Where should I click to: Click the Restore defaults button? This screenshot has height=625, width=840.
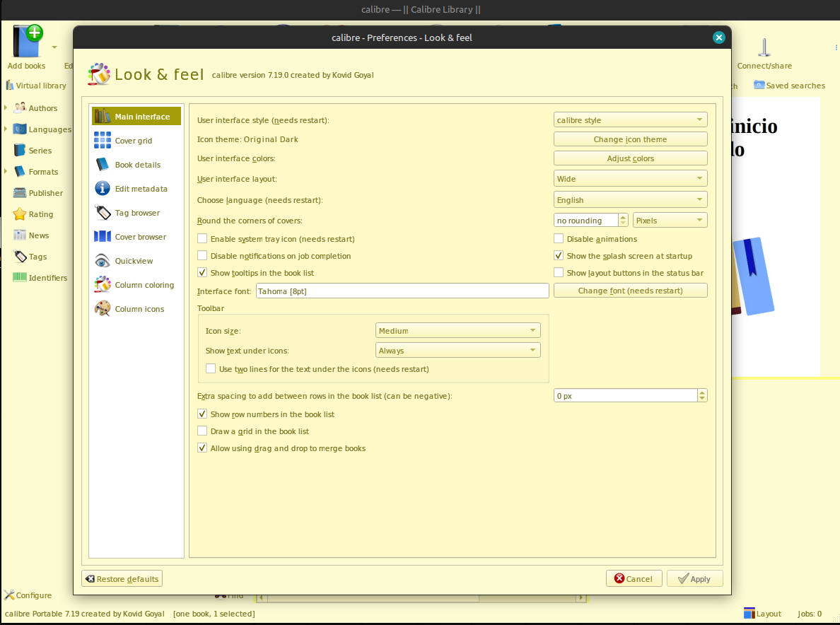(122, 578)
